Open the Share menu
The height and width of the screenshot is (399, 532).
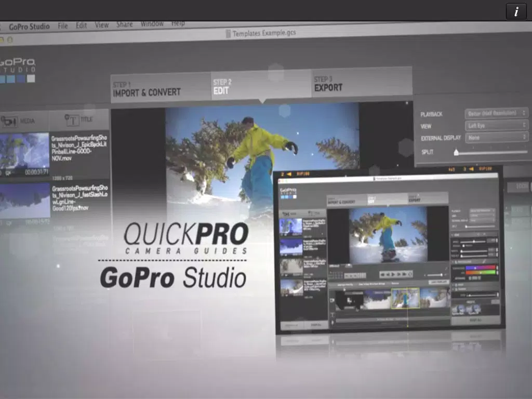(x=125, y=24)
